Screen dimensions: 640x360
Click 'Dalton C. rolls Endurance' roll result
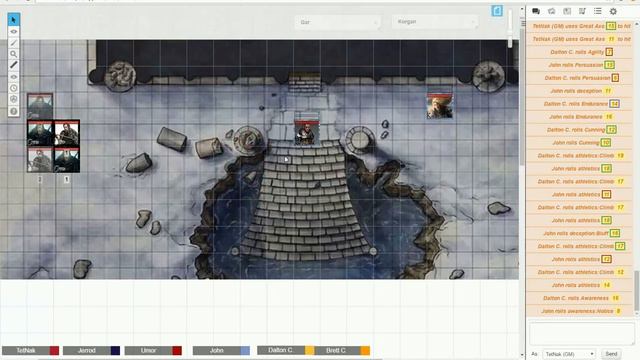click(614, 104)
